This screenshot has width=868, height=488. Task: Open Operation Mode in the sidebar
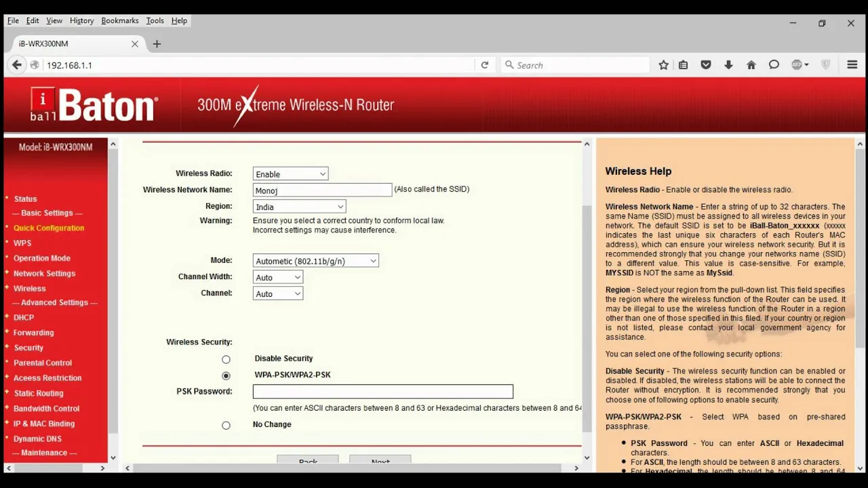42,258
